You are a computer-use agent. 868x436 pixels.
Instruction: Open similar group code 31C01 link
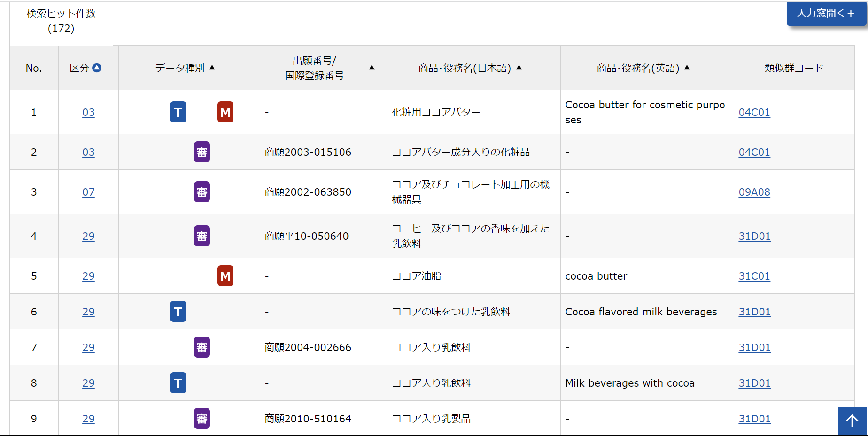point(754,276)
